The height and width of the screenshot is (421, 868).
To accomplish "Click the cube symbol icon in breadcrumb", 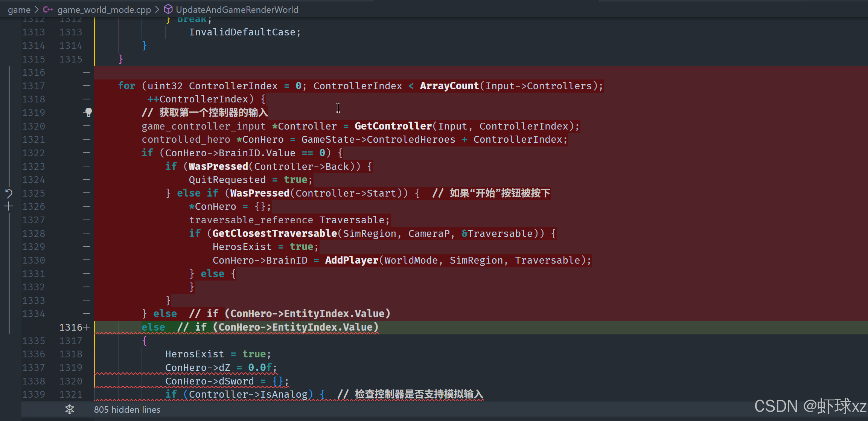I will pos(168,9).
